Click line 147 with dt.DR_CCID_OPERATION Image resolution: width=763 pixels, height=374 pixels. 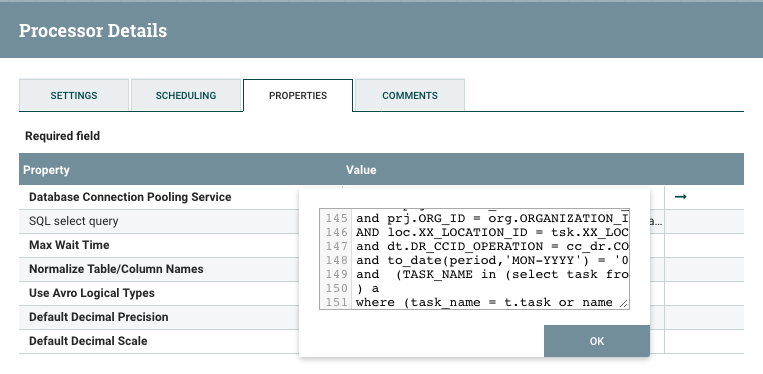click(492, 247)
